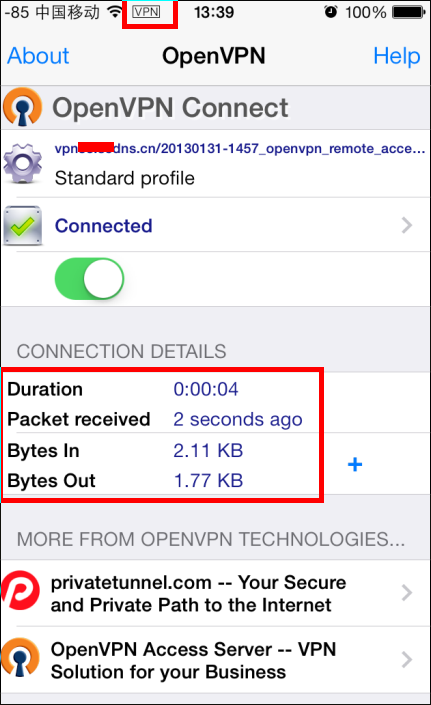Image resolution: width=431 pixels, height=705 pixels.
Task: Open the OpenVPN Access Server row chevron
Action: click(407, 660)
